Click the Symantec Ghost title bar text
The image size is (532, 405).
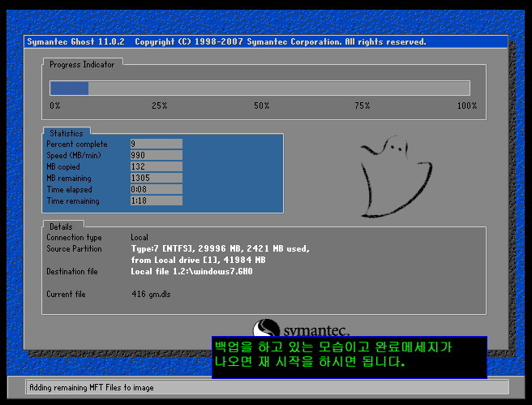[226, 41]
